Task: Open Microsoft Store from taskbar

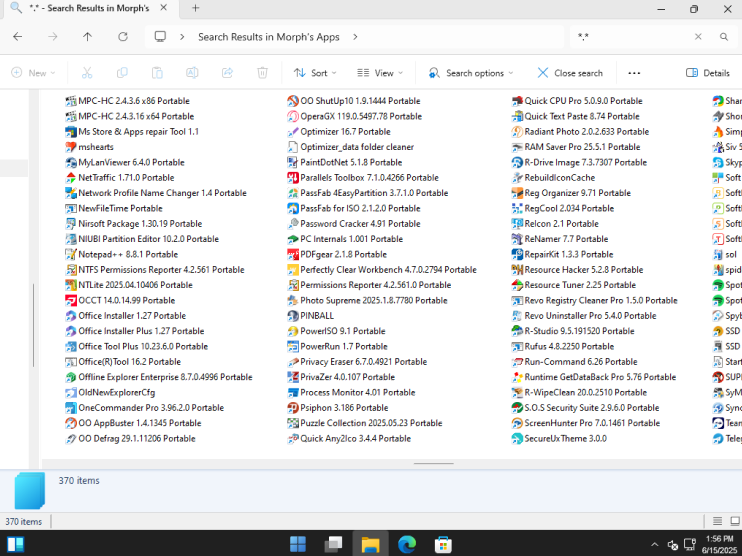Action: point(443,544)
